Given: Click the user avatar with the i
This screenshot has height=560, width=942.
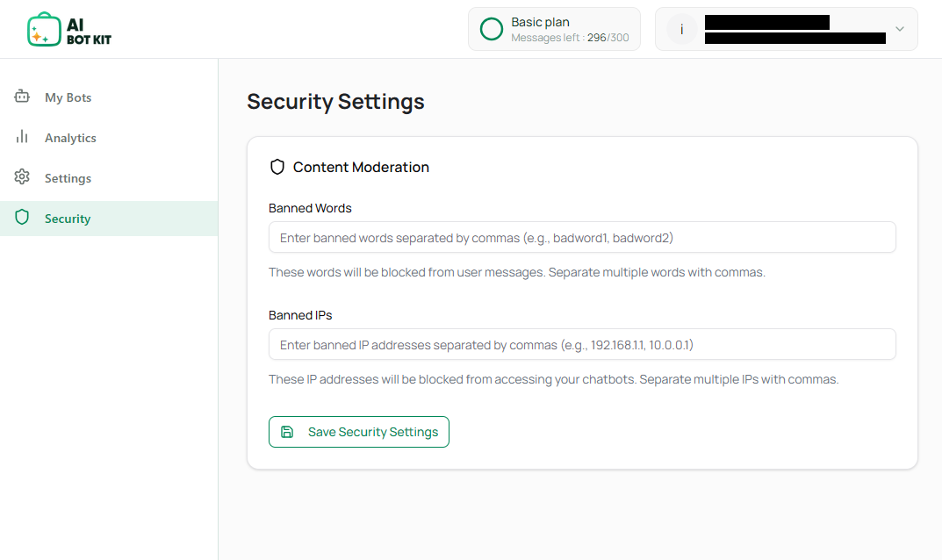Looking at the screenshot, I should click(x=681, y=29).
